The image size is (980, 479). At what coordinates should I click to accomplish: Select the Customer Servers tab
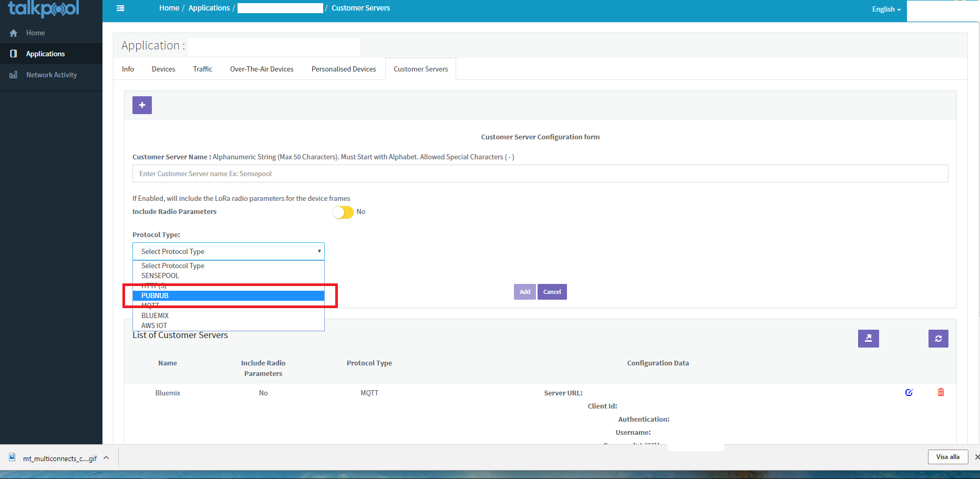tap(421, 69)
